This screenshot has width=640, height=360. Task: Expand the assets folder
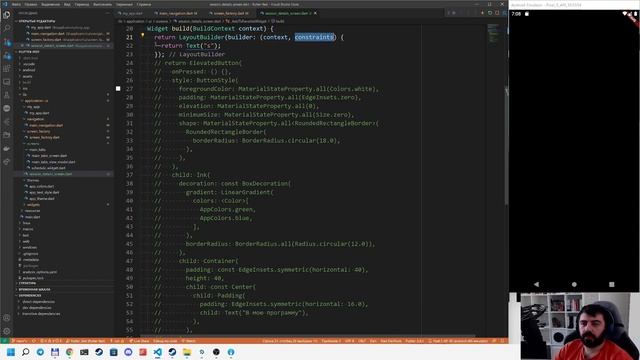[28, 76]
